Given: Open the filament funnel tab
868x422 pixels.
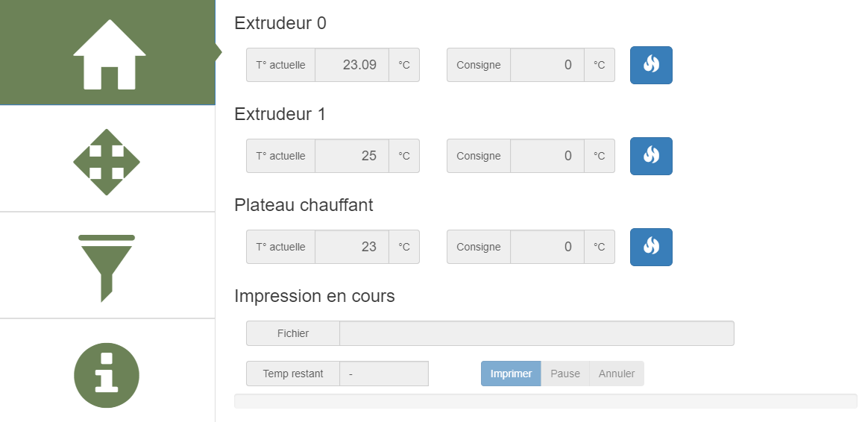Looking at the screenshot, I should coord(107,267).
